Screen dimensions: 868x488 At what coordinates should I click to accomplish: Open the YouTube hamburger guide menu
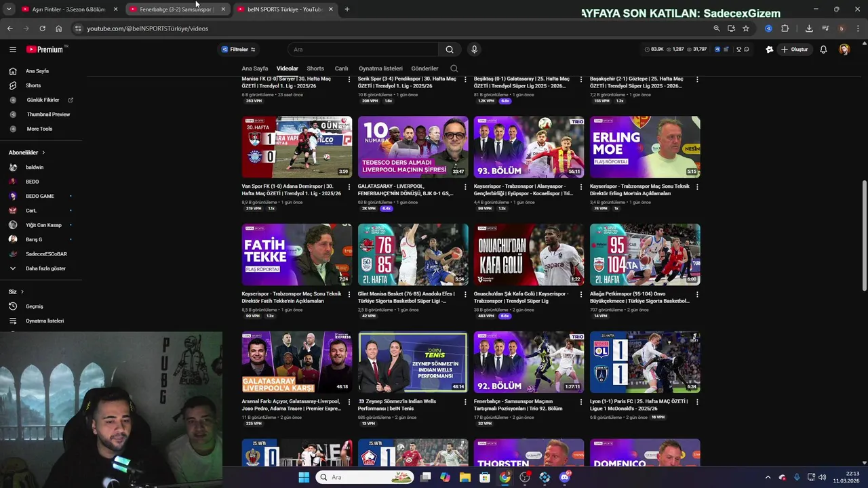pos(12,49)
